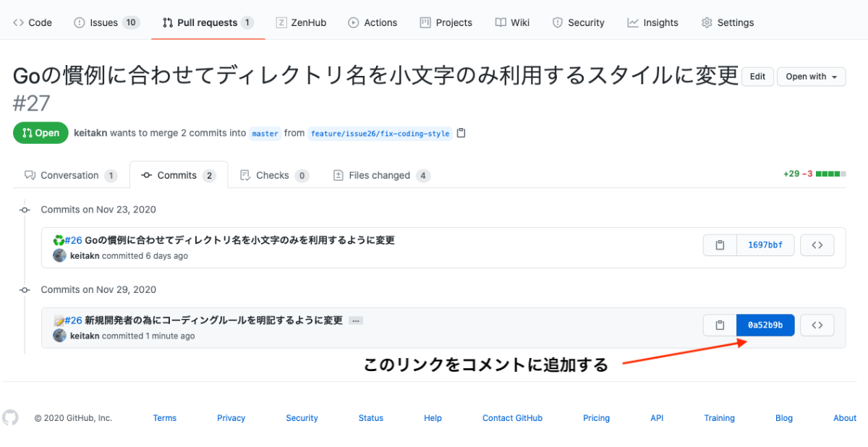Image resolution: width=868 pixels, height=447 pixels.
Task: Open the Issues tab
Action: click(x=106, y=22)
